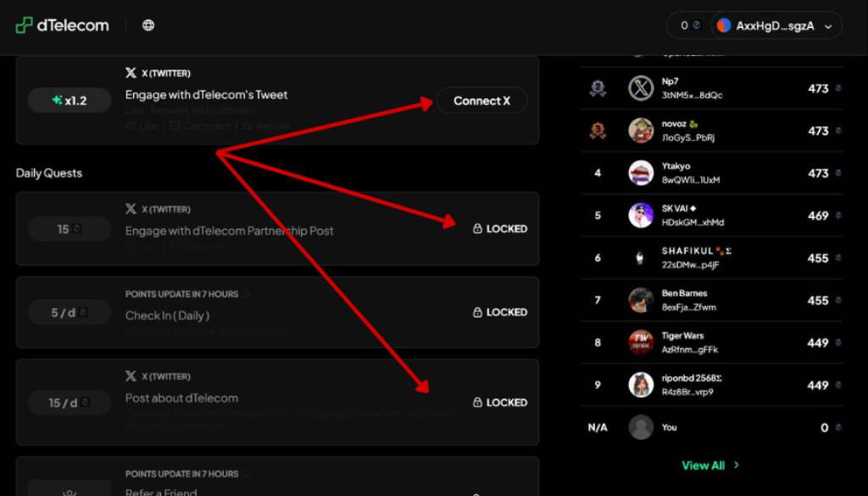Click LOCKED on Check In Daily quest

coord(500,312)
